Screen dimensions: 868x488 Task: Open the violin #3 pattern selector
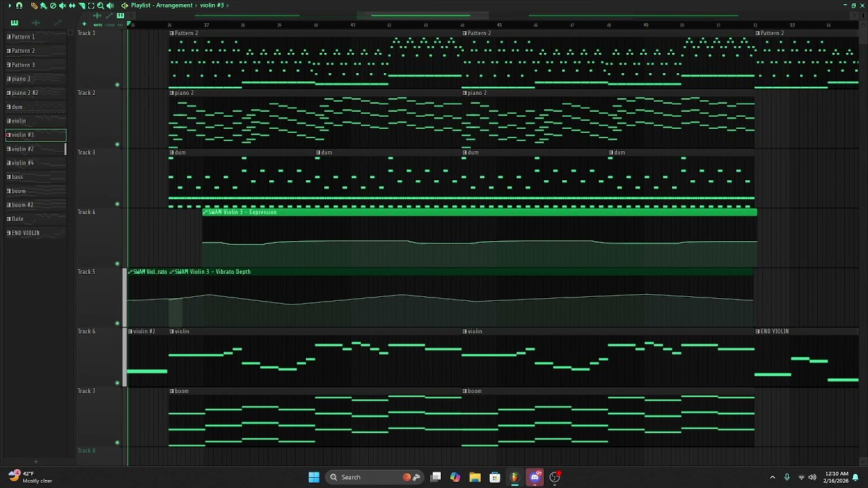coord(212,5)
